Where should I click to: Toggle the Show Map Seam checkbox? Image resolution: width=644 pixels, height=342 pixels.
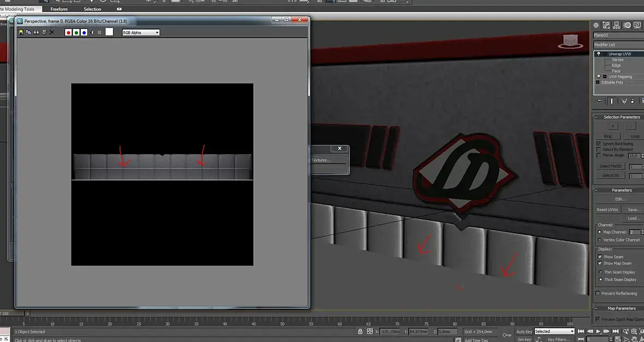click(600, 263)
